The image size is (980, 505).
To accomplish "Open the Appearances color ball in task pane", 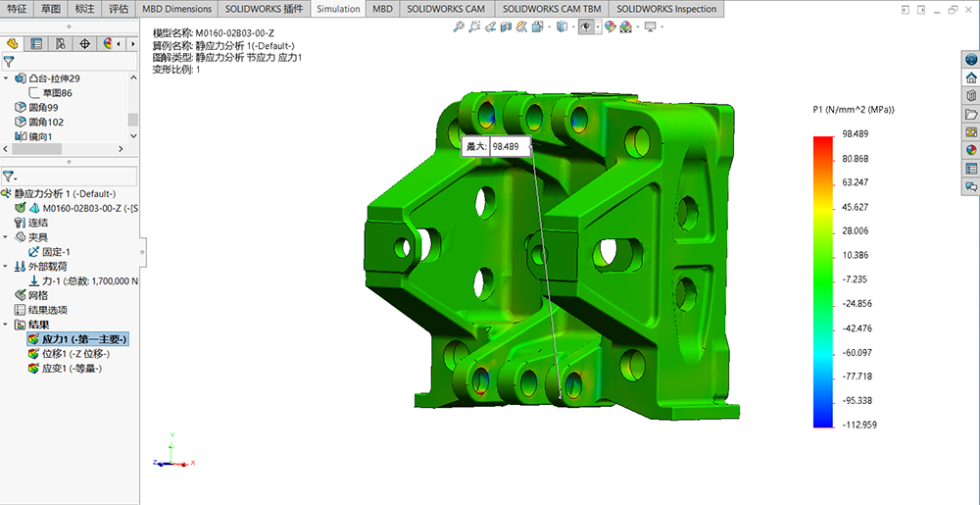I will tap(971, 150).
